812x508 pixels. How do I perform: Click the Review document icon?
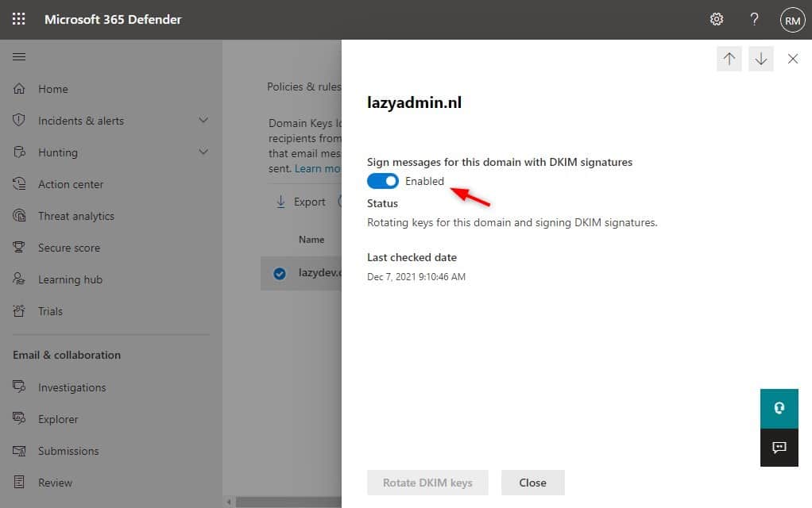[19, 482]
